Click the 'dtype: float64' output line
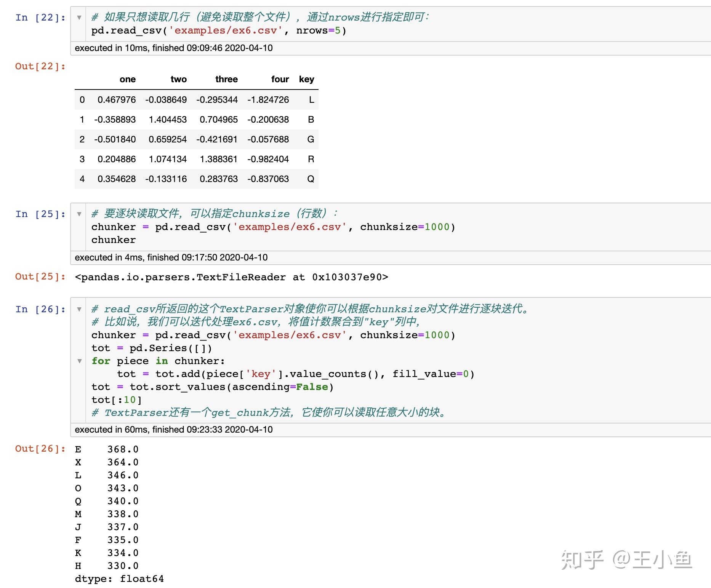 [119, 579]
